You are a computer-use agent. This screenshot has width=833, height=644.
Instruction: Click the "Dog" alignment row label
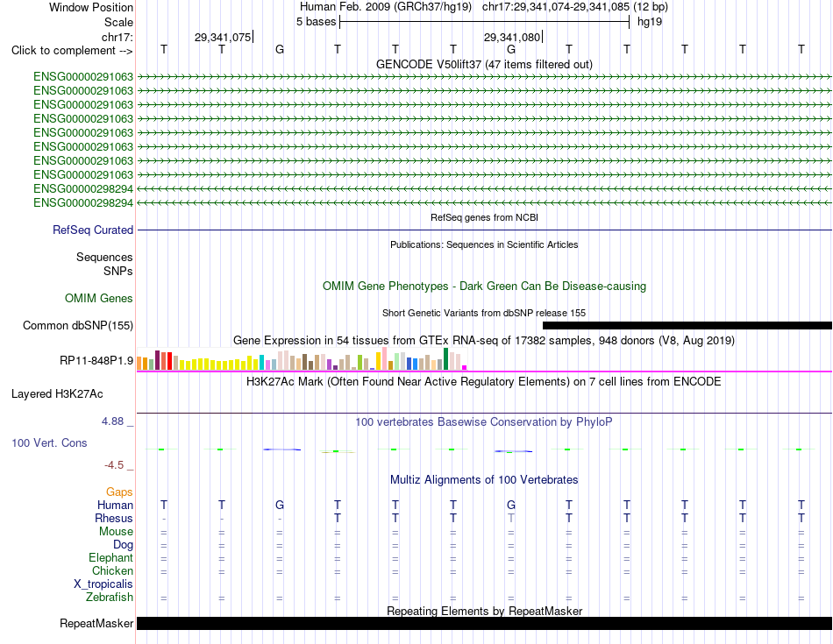[123, 545]
